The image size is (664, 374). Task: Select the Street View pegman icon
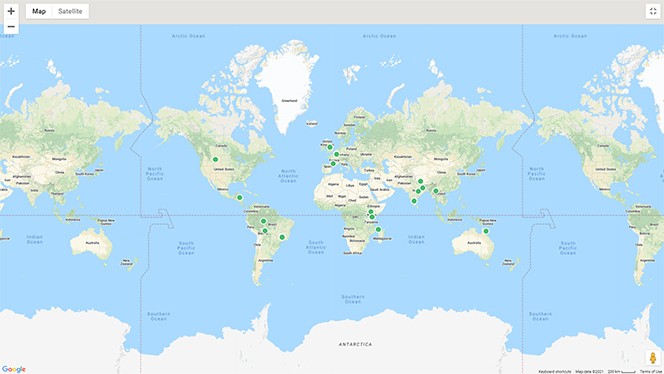(x=653, y=358)
